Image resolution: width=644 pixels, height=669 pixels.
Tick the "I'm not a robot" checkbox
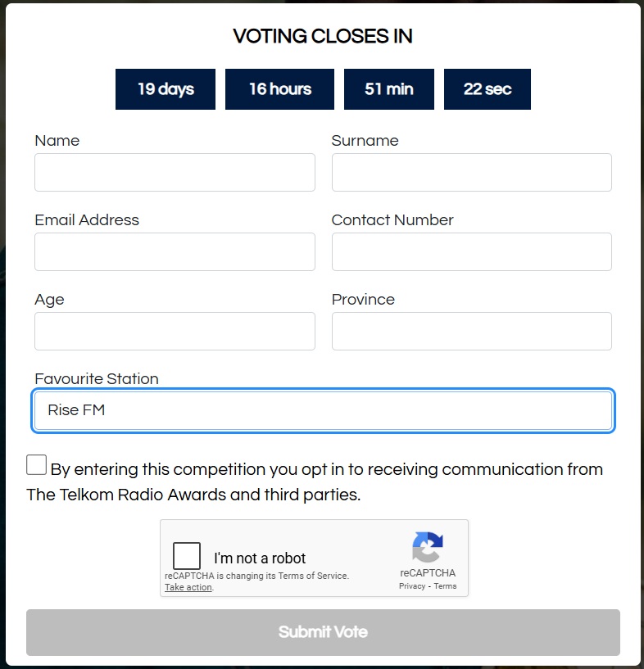tap(187, 556)
